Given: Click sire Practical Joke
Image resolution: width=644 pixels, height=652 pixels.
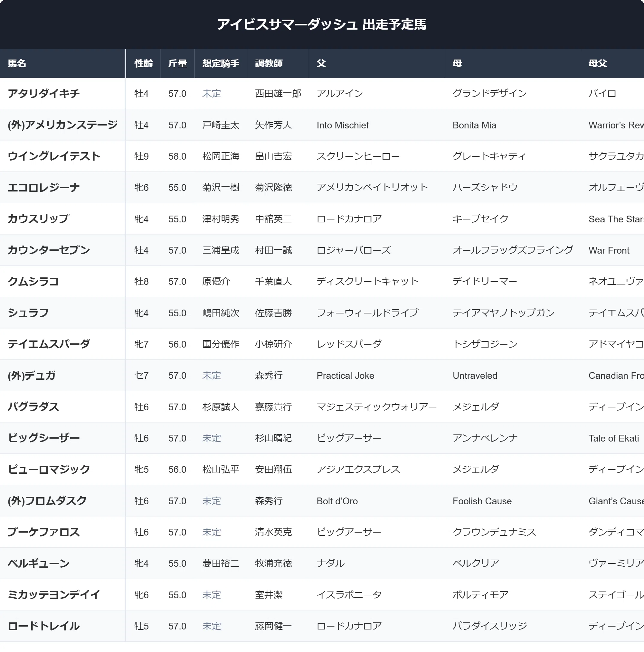Looking at the screenshot, I should pyautogui.click(x=346, y=376).
